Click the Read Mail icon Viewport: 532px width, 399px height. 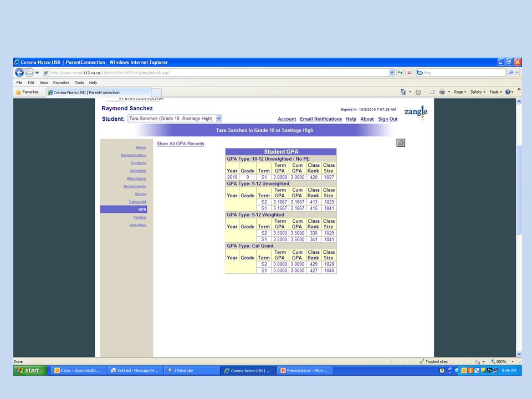click(432, 92)
